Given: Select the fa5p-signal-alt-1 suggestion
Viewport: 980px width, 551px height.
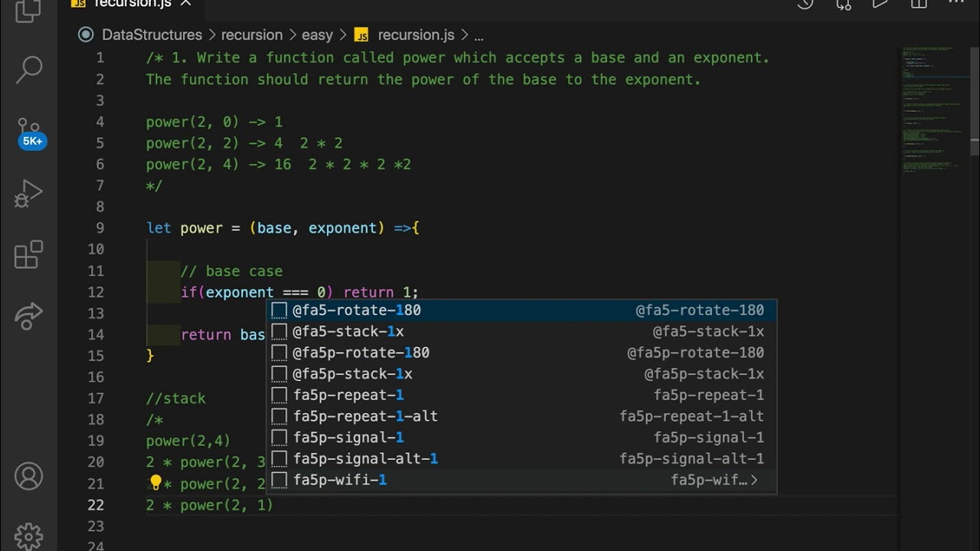Looking at the screenshot, I should [x=521, y=458].
